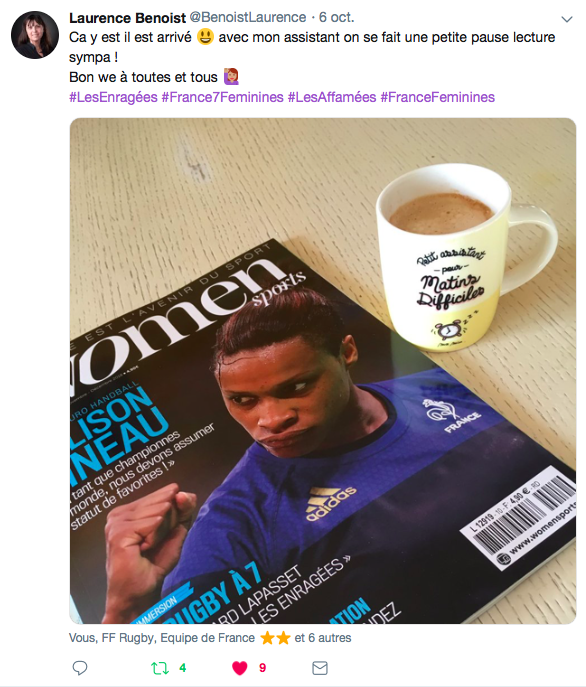
Task: Click the Laurence Benoist display name
Action: [x=128, y=18]
